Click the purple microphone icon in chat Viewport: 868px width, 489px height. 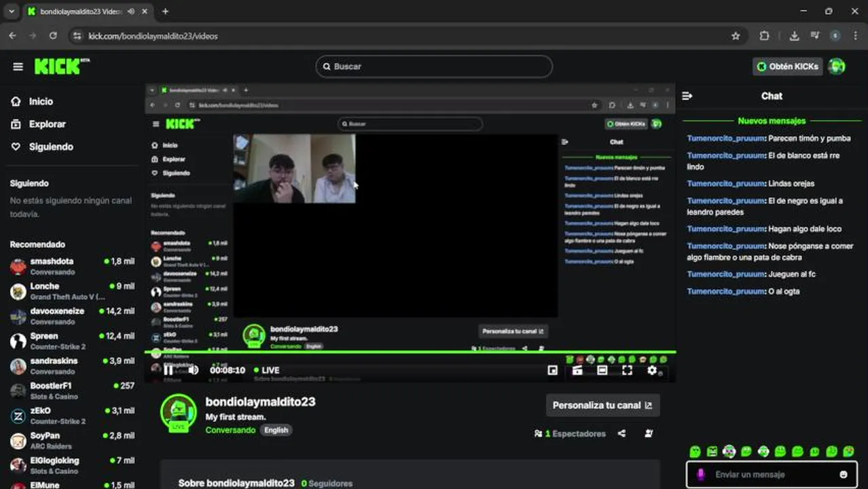pos(701,475)
